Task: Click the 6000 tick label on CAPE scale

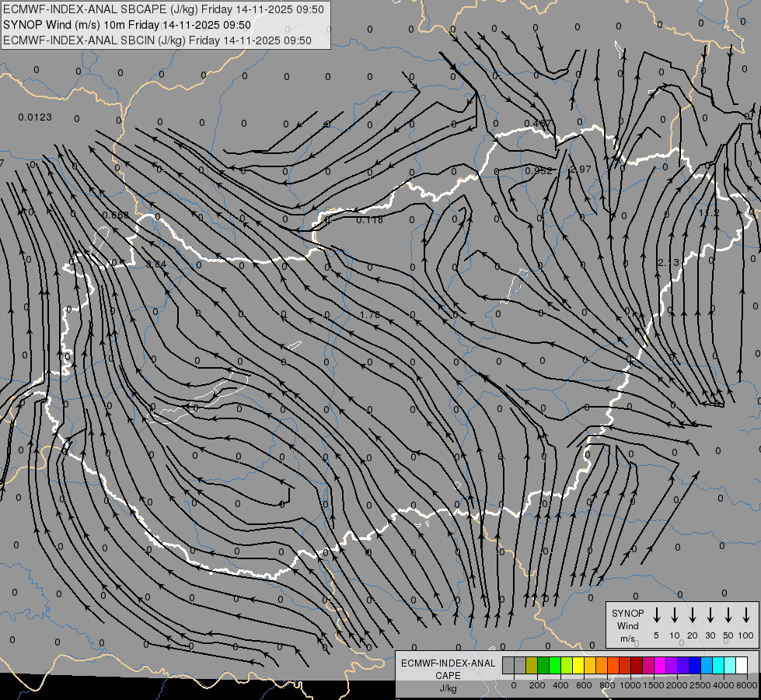Action: 746,685
